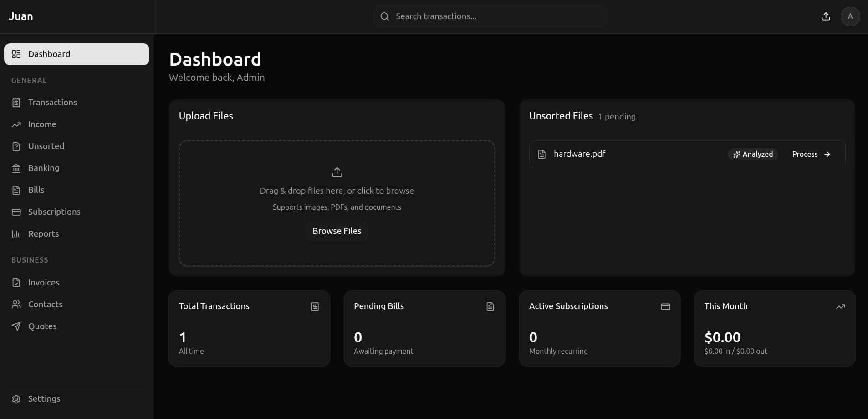Click the search transactions field

(490, 16)
